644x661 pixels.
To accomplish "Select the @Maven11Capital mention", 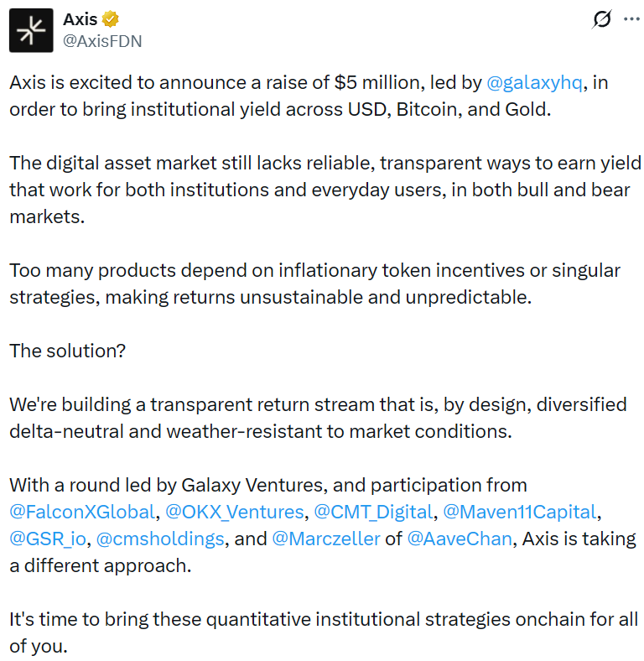I will click(519, 512).
